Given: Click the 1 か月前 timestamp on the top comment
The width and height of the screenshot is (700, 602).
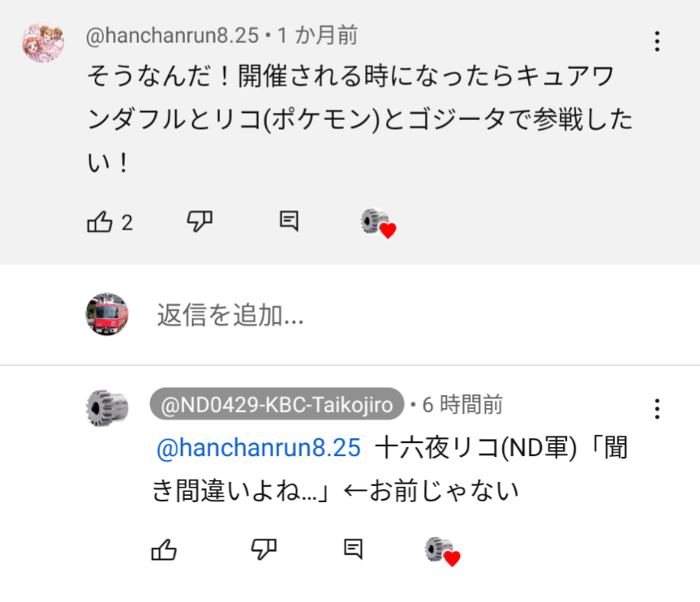Looking at the screenshot, I should click(x=317, y=36).
